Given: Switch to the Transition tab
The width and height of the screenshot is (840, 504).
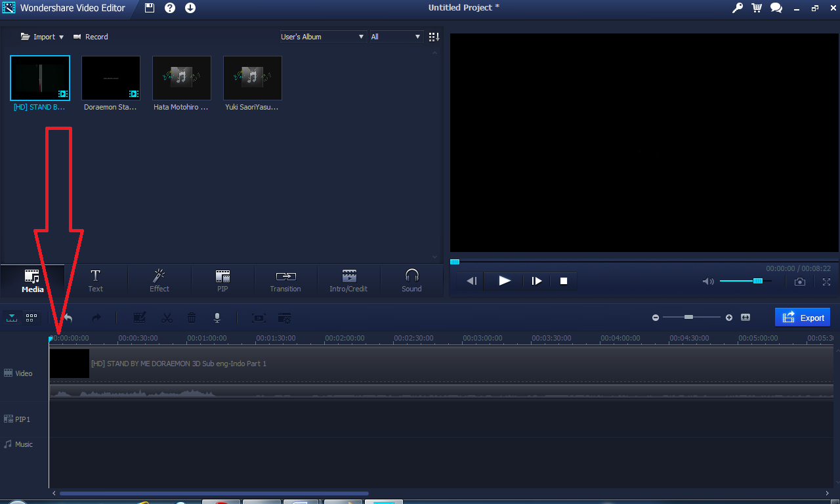Looking at the screenshot, I should [285, 281].
